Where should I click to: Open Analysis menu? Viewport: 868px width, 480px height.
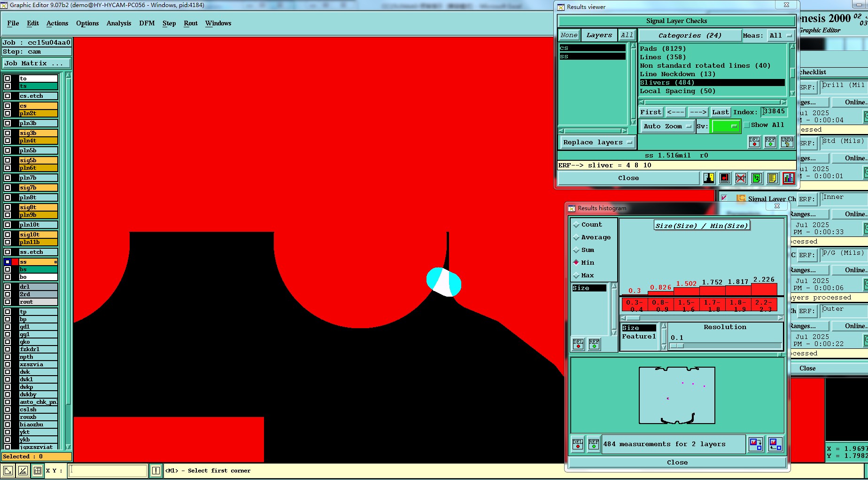pos(119,23)
